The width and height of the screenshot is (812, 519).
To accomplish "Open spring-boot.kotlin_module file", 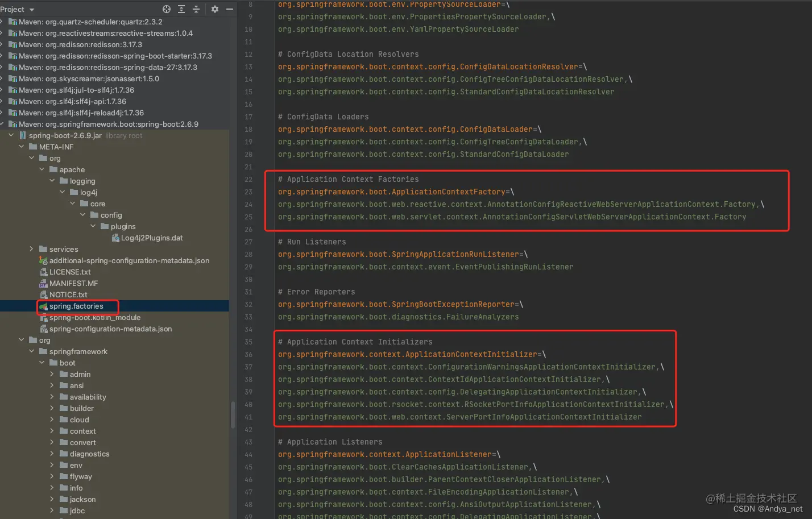I will pos(95,317).
